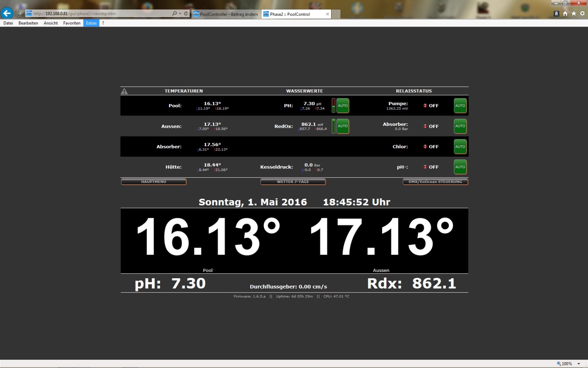Click the Aussen temperature value 17.13° in table
This screenshot has height=368, width=588.
(212, 124)
